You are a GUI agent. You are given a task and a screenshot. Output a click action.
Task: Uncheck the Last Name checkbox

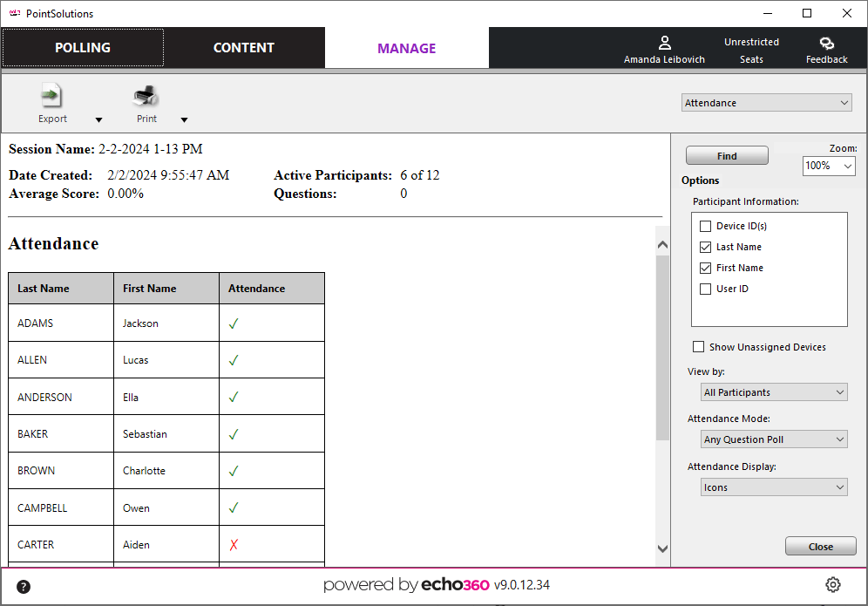coord(705,247)
